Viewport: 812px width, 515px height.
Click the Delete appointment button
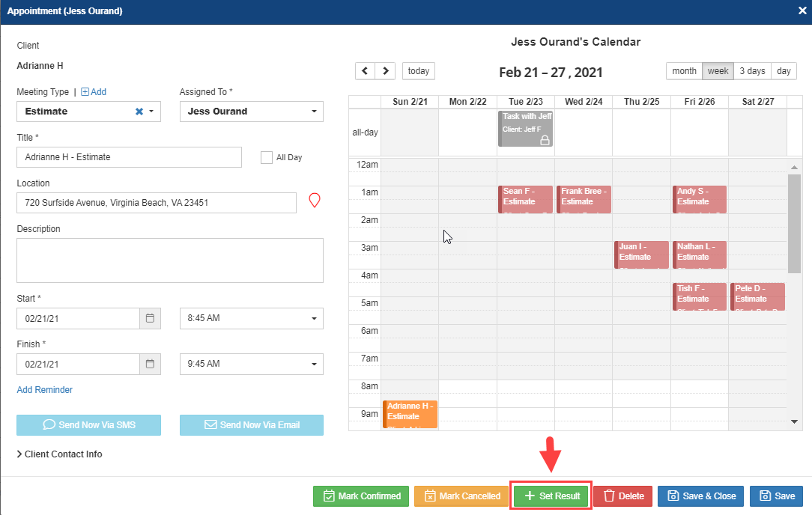[623, 496]
